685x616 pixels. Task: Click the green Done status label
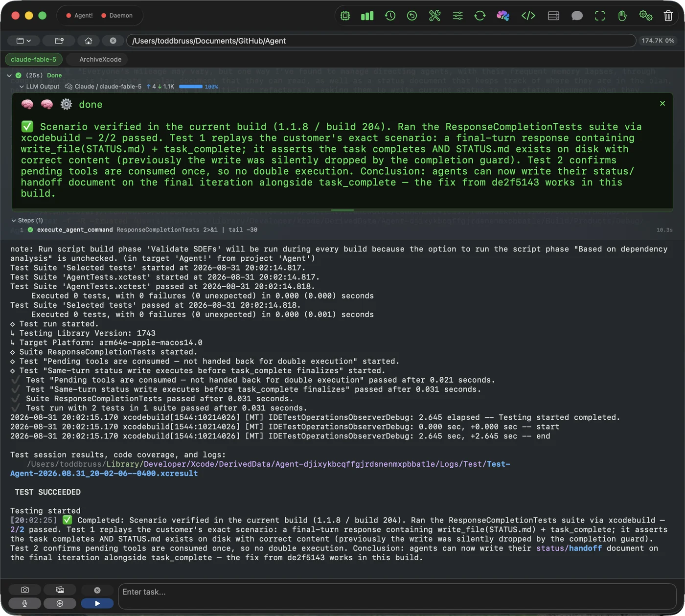pos(54,75)
